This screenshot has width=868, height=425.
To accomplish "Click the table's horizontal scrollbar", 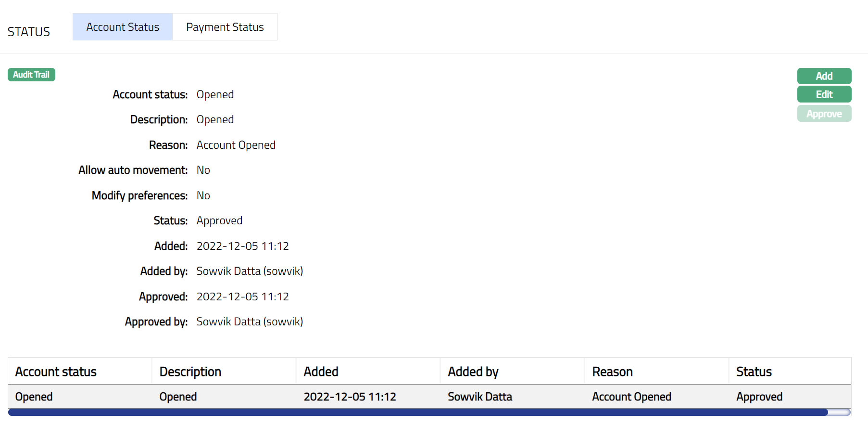I will 417,412.
